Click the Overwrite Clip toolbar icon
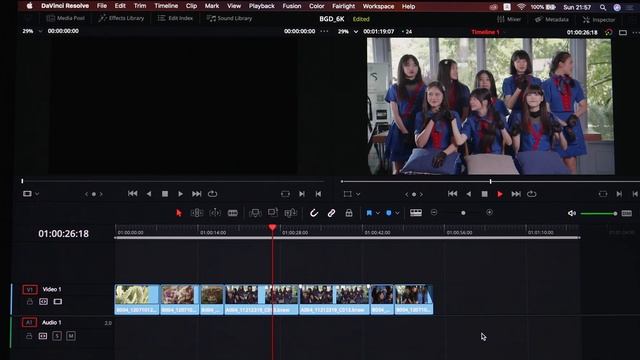 273,212
